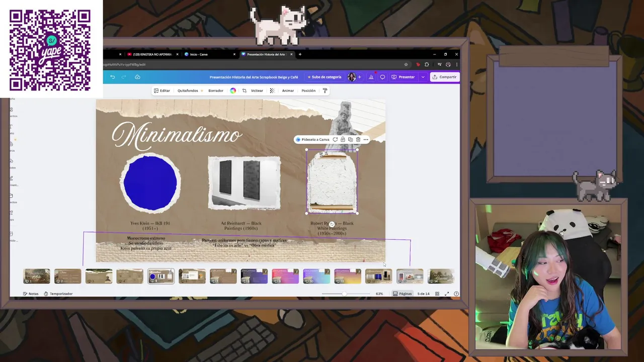This screenshot has height=362, width=644.
Task: Open the transparency checkerboard icon
Action: tap(272, 90)
